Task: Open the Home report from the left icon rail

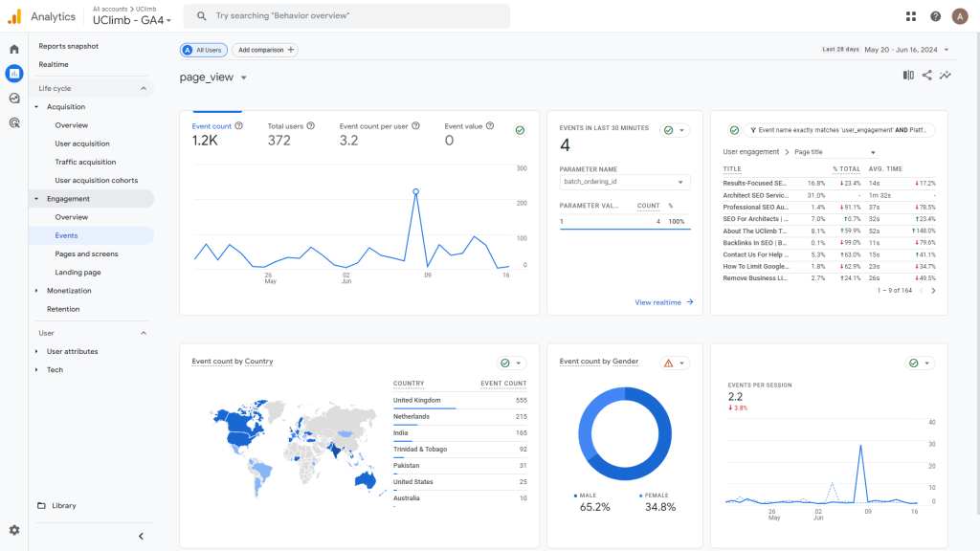Action: tap(13, 47)
